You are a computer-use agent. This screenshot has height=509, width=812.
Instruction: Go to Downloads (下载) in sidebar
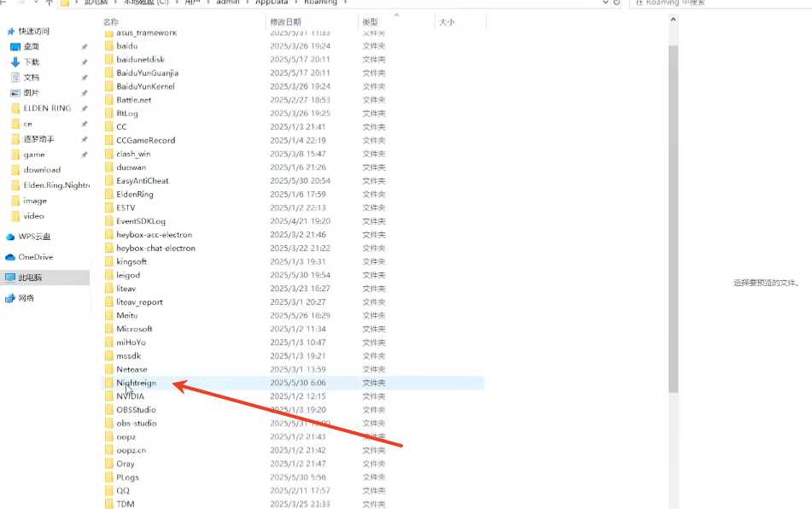(x=31, y=61)
